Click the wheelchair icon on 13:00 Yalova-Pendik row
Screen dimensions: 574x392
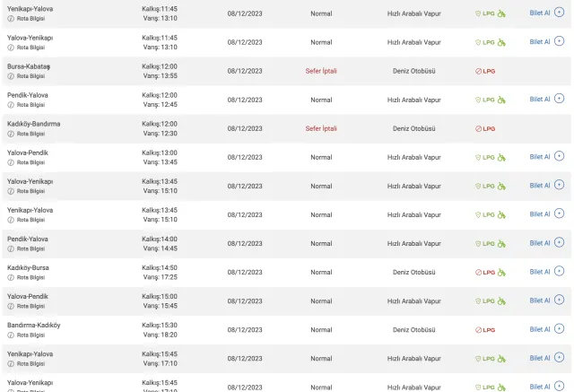point(501,158)
